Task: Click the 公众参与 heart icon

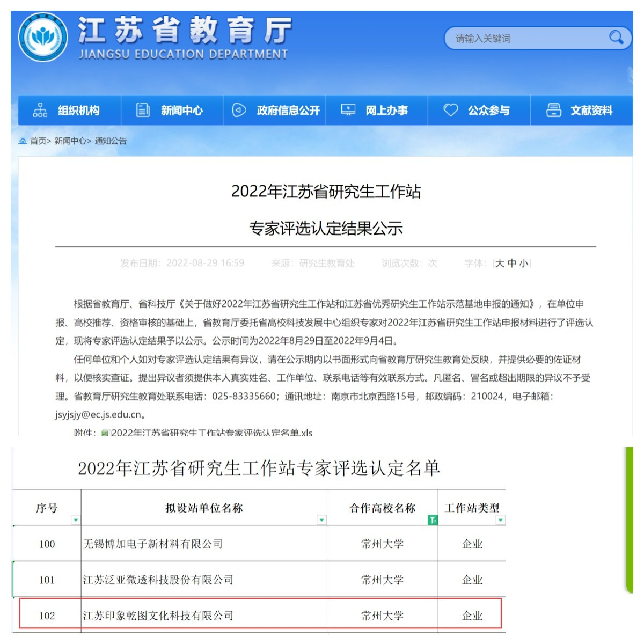Action: (x=450, y=110)
